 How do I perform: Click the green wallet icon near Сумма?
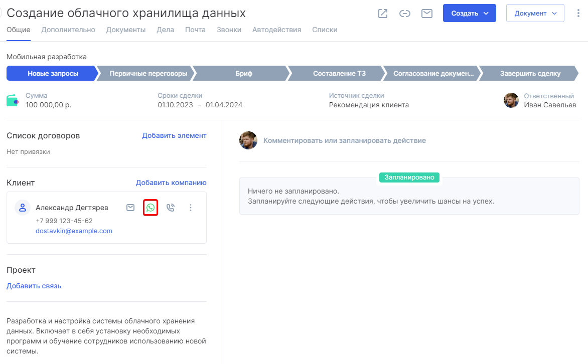click(13, 101)
